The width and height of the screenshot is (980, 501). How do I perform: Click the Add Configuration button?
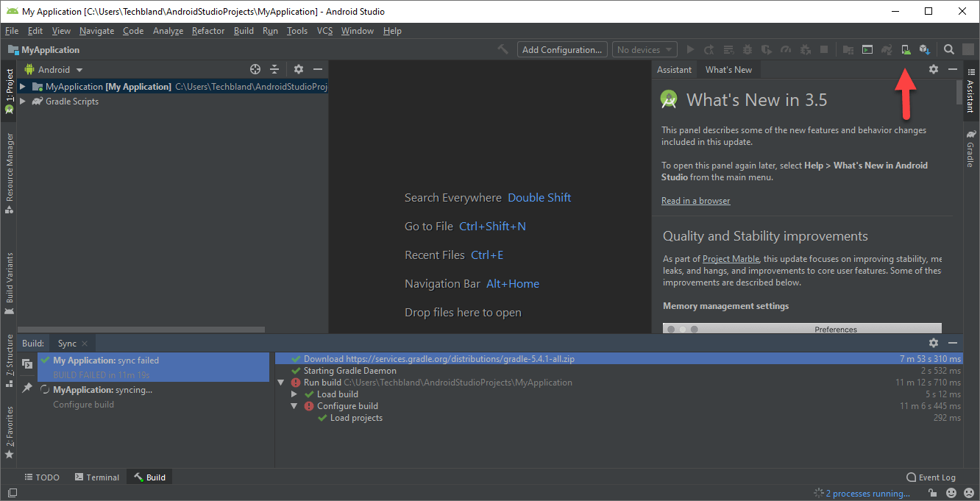[562, 49]
